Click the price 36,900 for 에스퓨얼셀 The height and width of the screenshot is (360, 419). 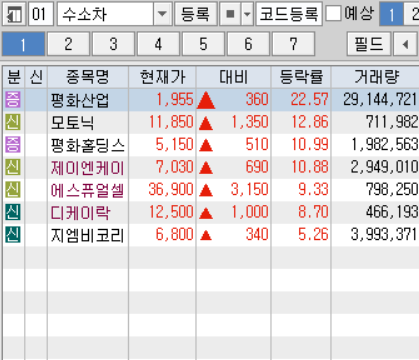171,190
